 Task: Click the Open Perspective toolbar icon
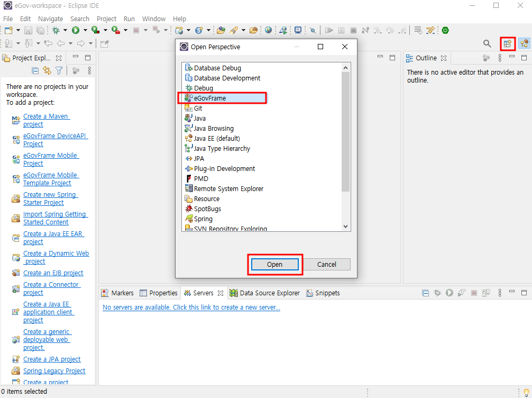508,43
